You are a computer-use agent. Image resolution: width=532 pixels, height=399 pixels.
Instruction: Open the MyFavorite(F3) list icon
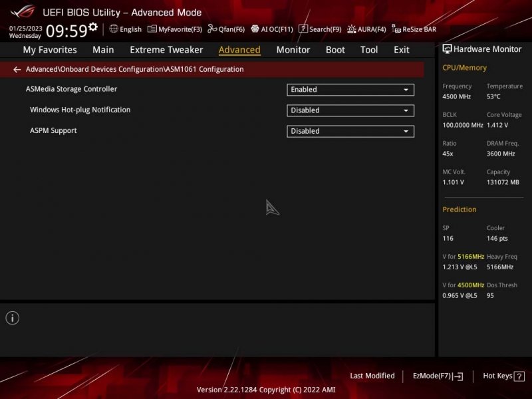click(x=152, y=29)
